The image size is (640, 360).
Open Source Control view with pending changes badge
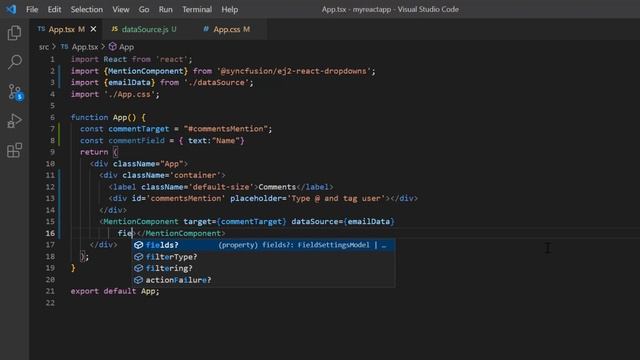[x=15, y=92]
